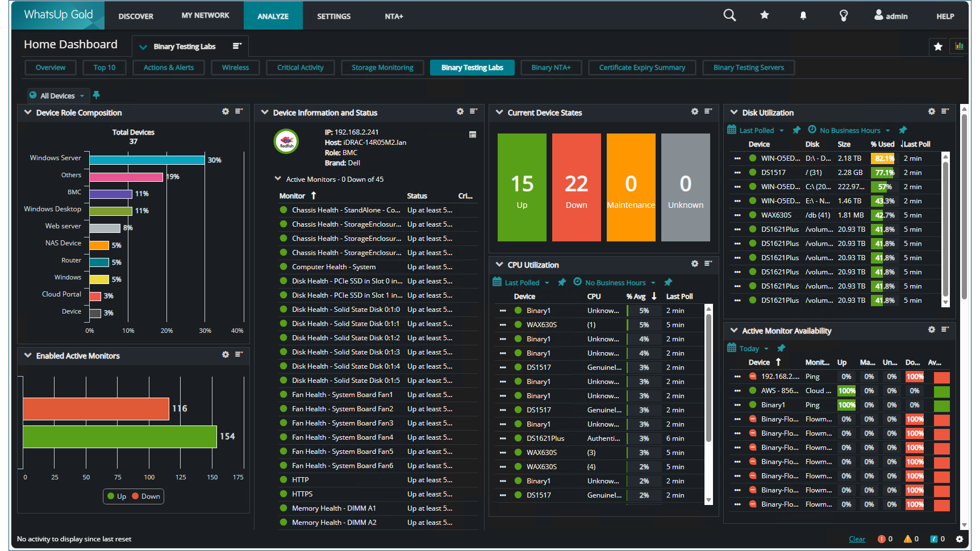This screenshot has height=551, width=980.
Task: Open No Business Hours dropdown in CPU Utilization
Action: coord(615,282)
